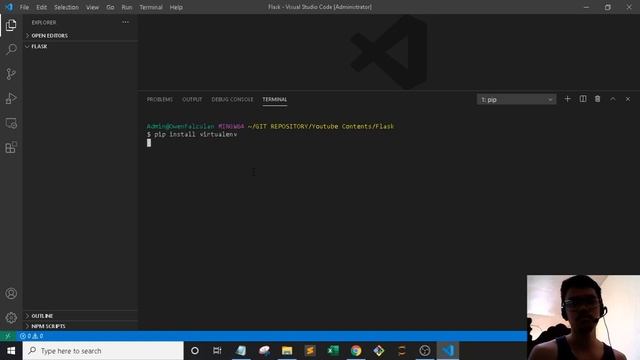Open Remote Explorer icon in activity bar
The height and width of the screenshot is (360, 640).
[11, 123]
